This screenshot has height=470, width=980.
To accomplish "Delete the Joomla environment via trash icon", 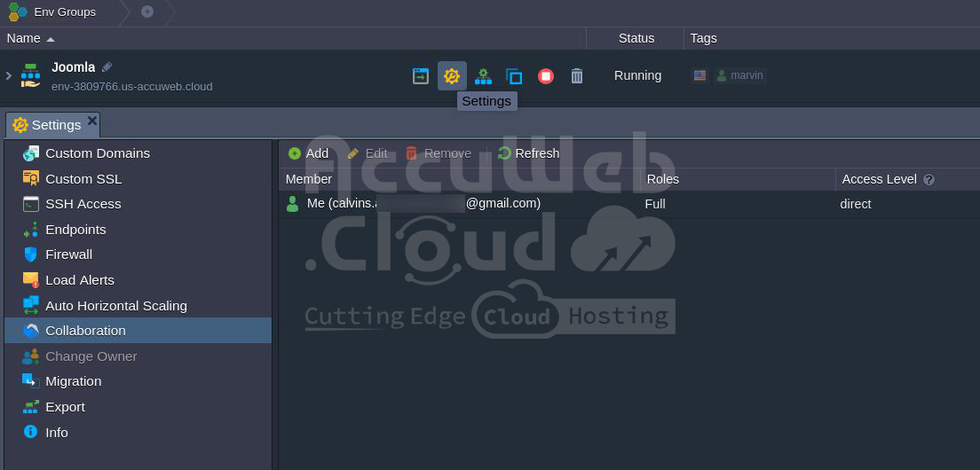I will pyautogui.click(x=577, y=76).
